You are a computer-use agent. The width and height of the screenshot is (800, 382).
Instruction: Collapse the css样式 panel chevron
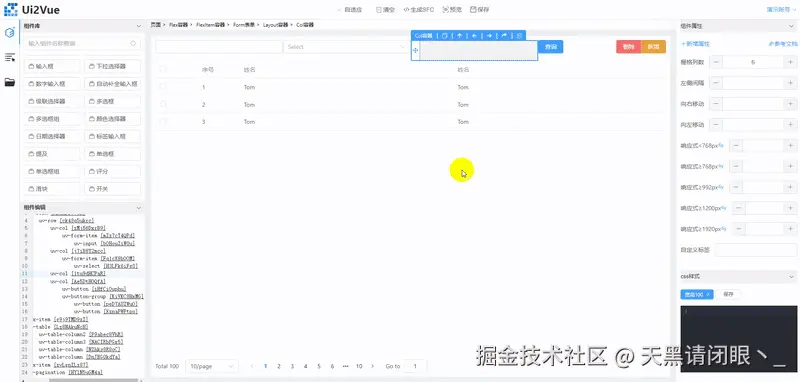791,276
